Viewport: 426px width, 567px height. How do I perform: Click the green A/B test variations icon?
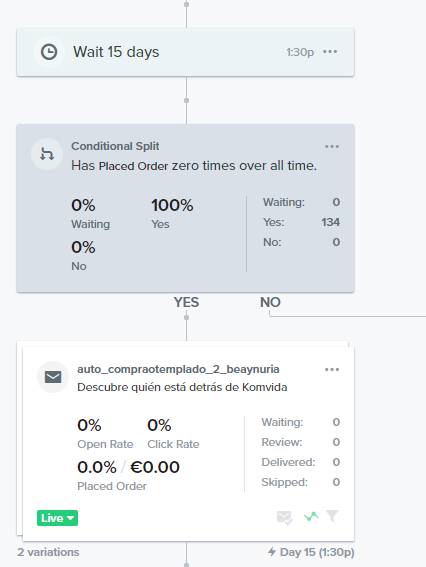[x=311, y=516]
